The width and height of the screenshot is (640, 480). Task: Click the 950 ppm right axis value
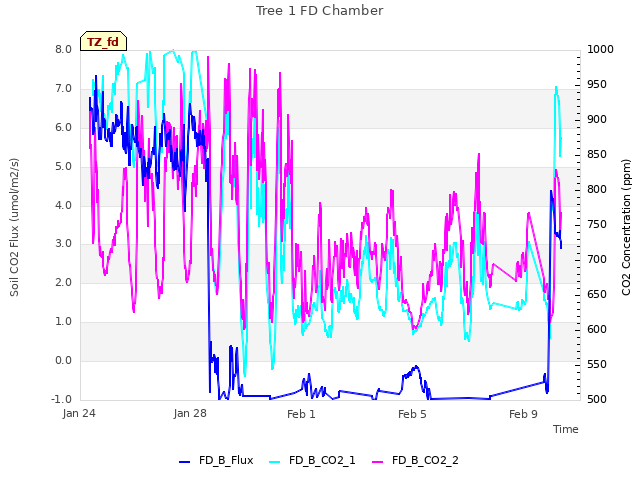597,84
